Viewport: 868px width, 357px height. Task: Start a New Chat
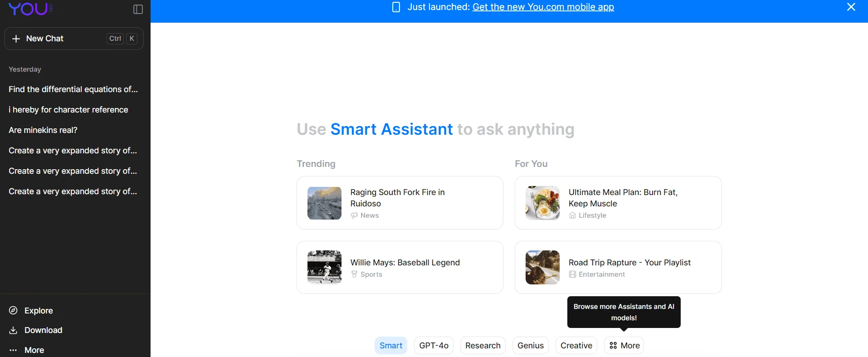tap(74, 39)
